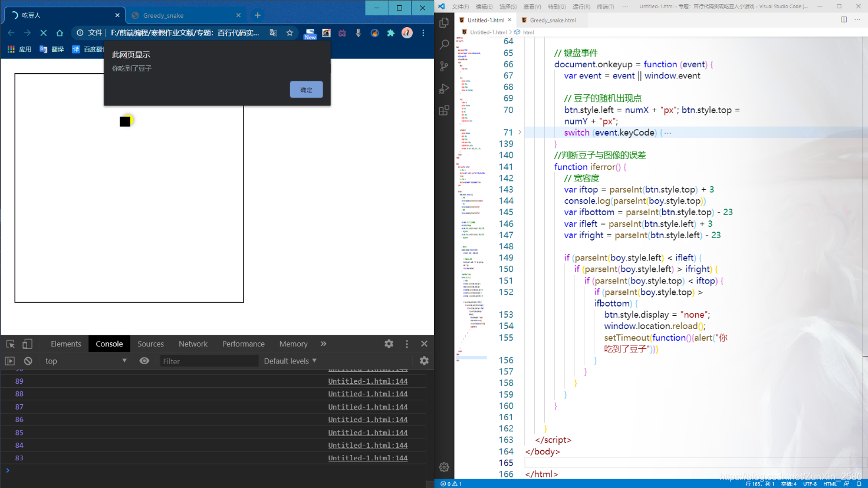This screenshot has height=488, width=868.
Task: Open the 终端(T) menu
Action: coord(605,6)
